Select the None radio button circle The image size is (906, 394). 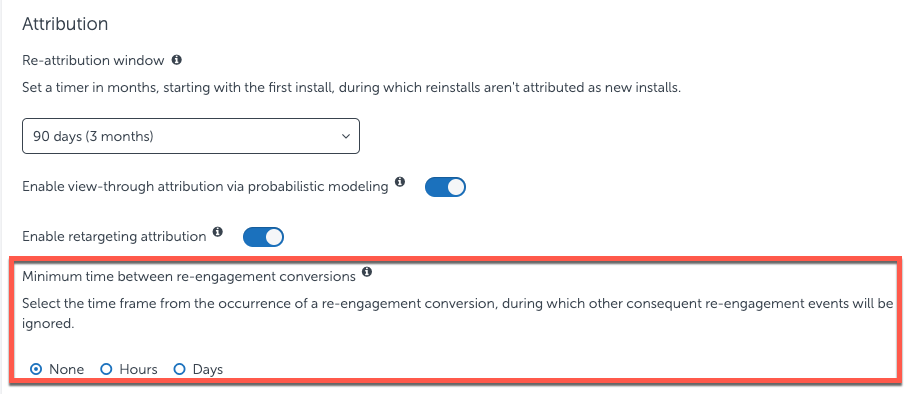(x=36, y=369)
